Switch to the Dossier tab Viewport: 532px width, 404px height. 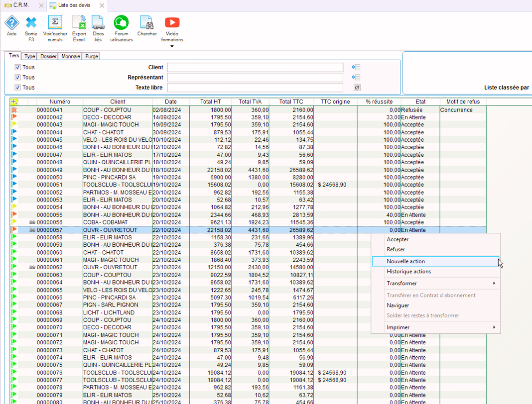pos(48,56)
